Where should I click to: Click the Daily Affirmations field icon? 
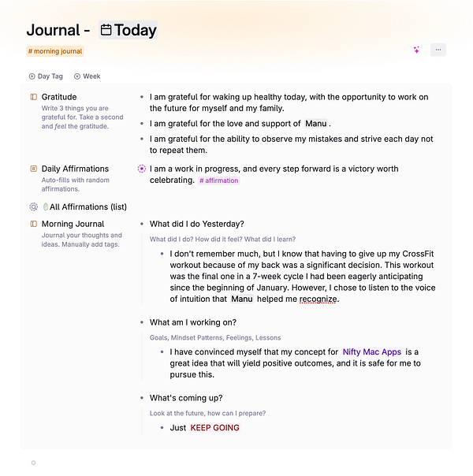click(33, 169)
